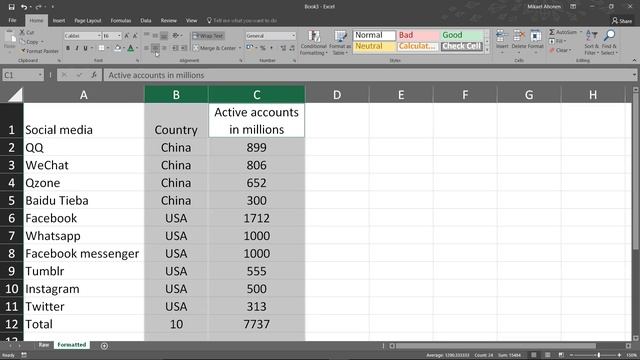Increase indent in the Alignment group
The image size is (640, 360).
(x=184, y=48)
